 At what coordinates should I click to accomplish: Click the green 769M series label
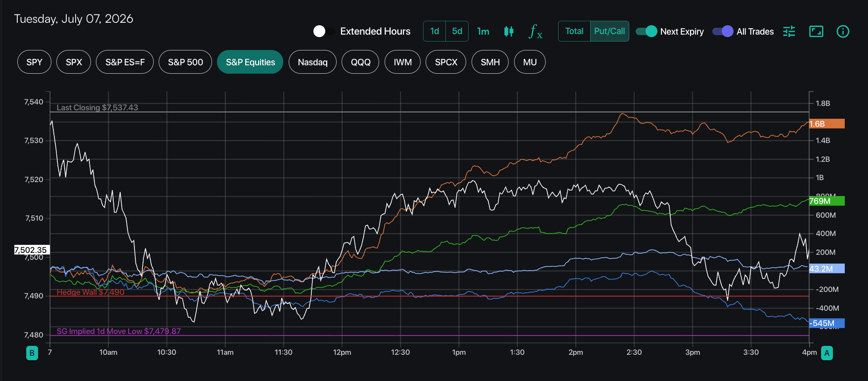pyautogui.click(x=826, y=201)
